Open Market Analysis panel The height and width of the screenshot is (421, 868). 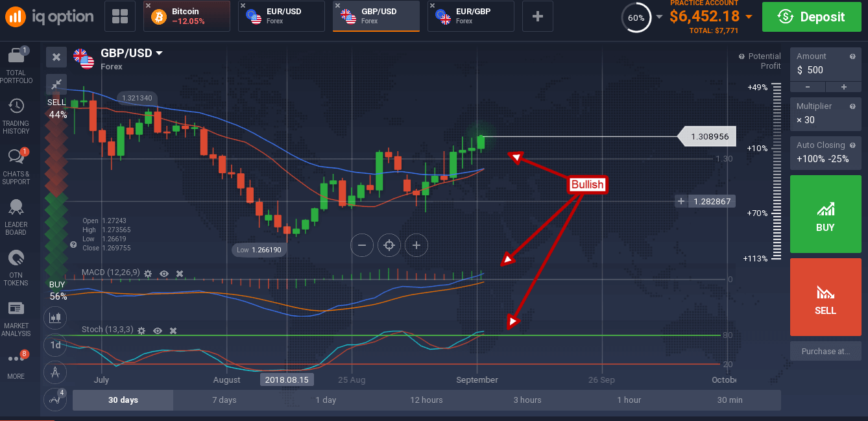[16, 319]
